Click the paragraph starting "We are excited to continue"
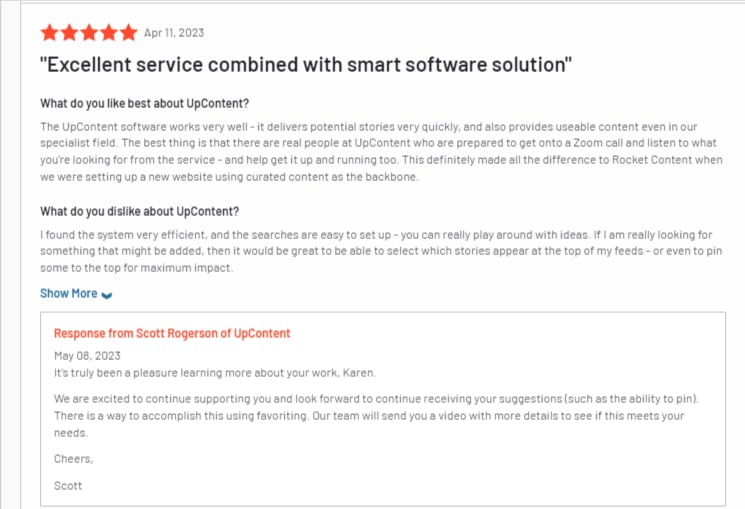745x509 pixels. point(376,416)
